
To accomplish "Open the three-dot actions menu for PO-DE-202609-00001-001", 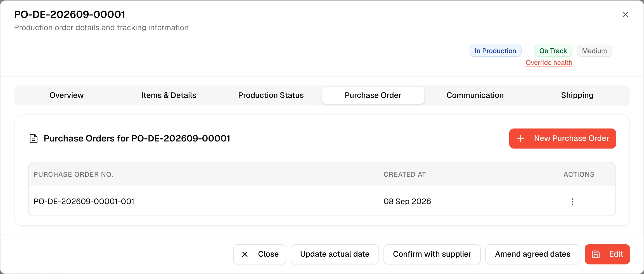I will [572, 202].
